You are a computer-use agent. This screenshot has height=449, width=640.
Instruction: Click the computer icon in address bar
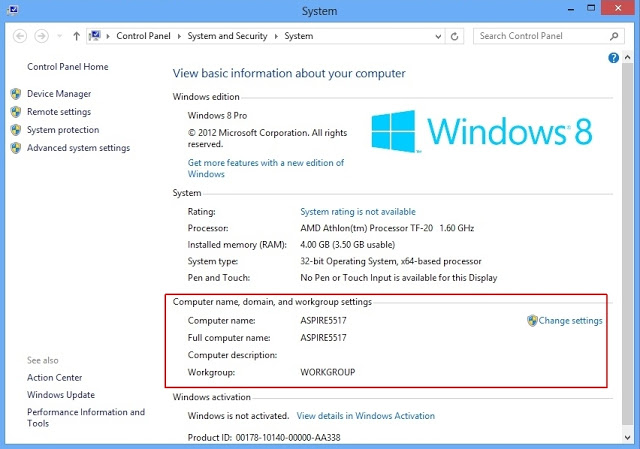(95, 36)
